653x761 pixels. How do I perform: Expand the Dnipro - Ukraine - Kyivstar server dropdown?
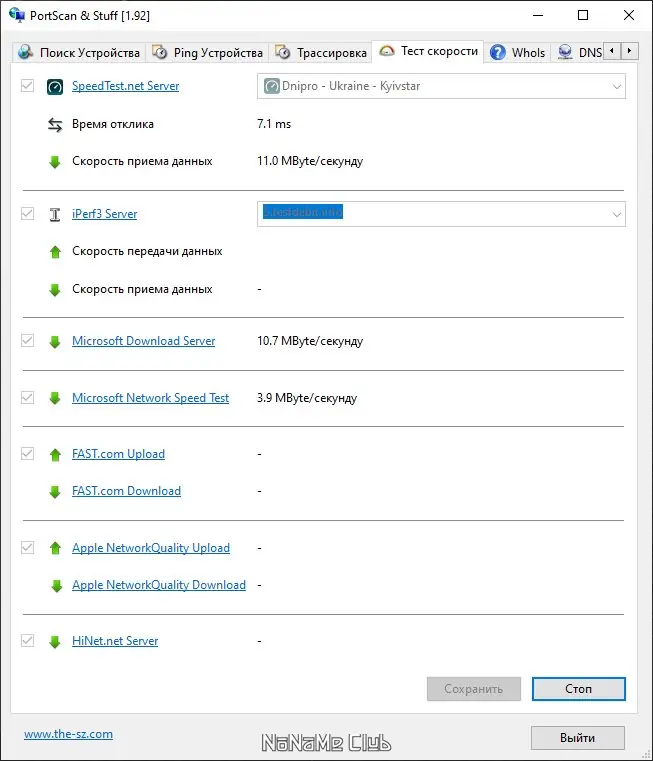[x=616, y=87]
